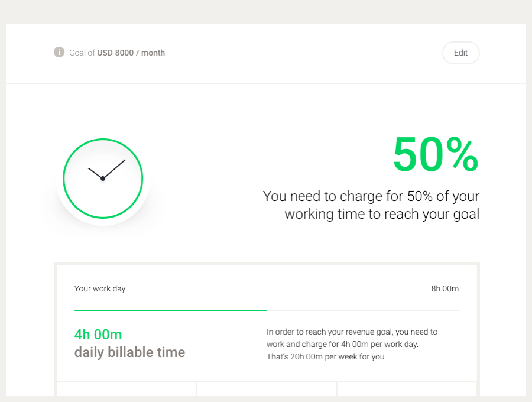This screenshot has height=402, width=532.
Task: Click the 8h 00m work day total
Action: click(x=443, y=289)
